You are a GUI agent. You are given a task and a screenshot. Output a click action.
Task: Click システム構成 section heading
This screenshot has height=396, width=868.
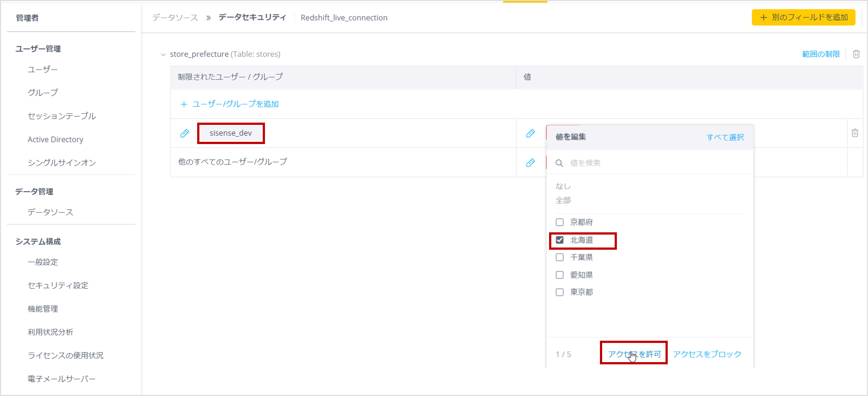[x=38, y=241]
